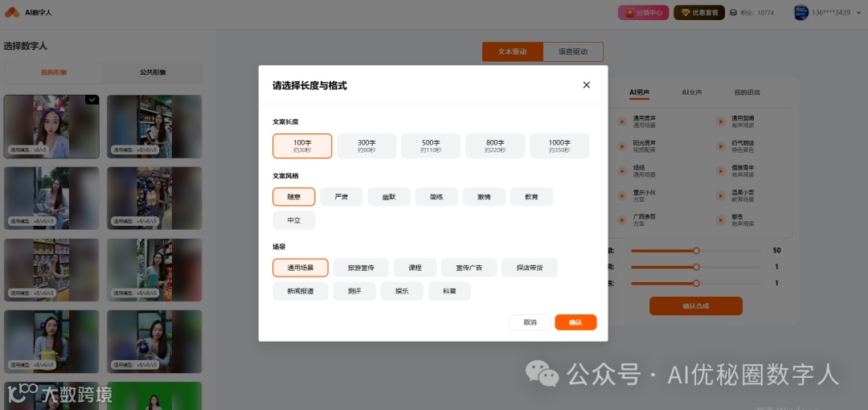The image size is (868, 410).
Task: Open the 我的语音 voice tab
Action: [747, 92]
